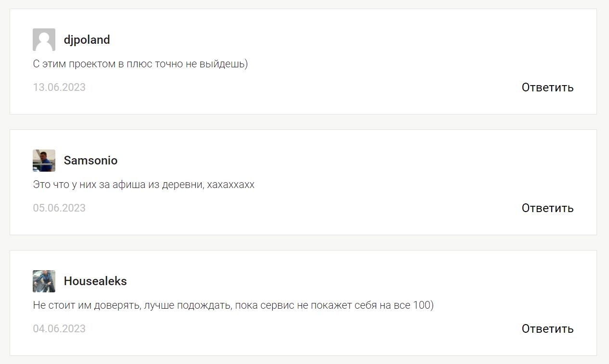Click the word "хахаххахх" in Samsonio's comment
The width and height of the screenshot is (609, 364).
230,185
